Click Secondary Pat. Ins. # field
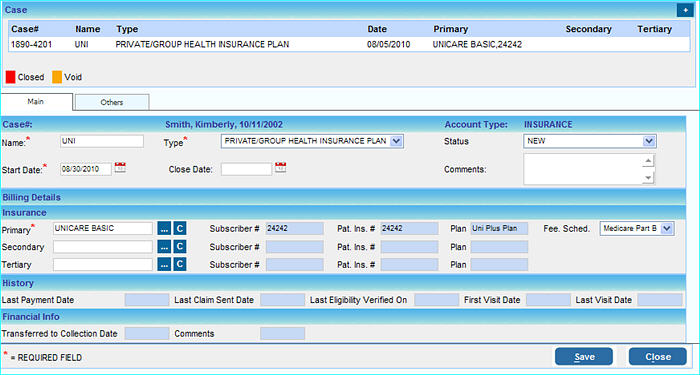This screenshot has width=700, height=375. coord(409,246)
